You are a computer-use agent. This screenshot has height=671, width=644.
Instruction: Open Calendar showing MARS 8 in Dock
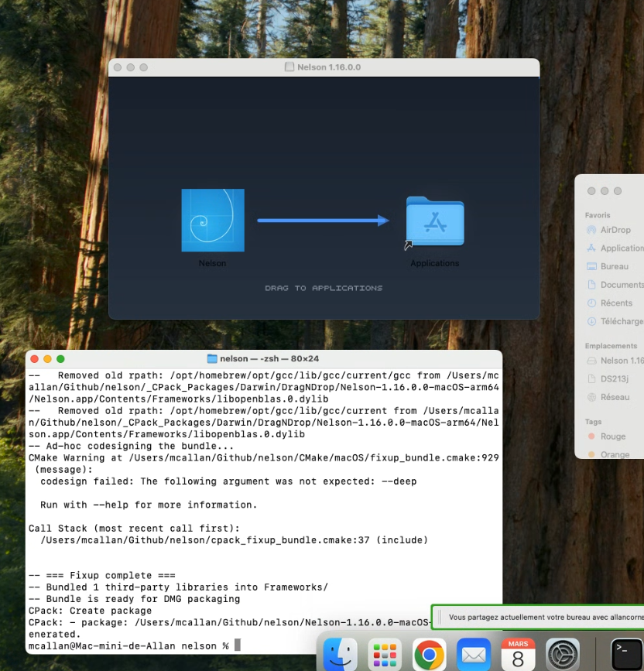pyautogui.click(x=518, y=654)
